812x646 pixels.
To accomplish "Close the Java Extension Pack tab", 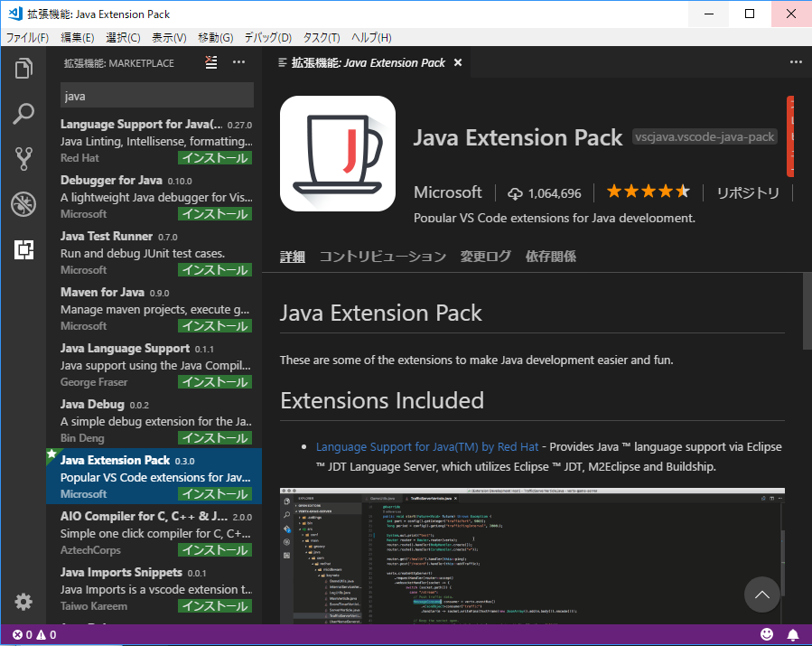I will (x=458, y=62).
